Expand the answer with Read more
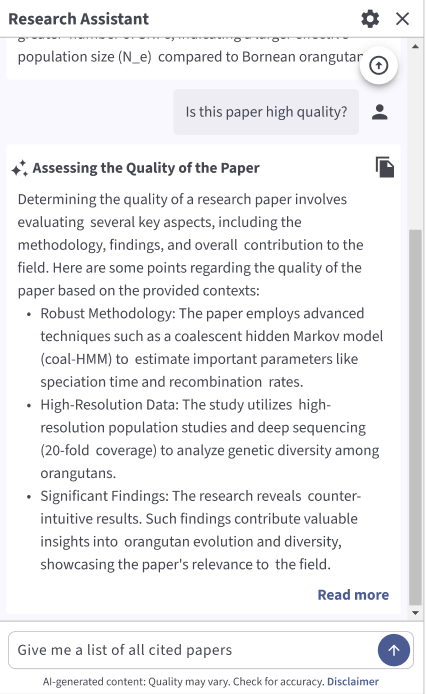Screen dimensions: 426x694 click(353, 595)
